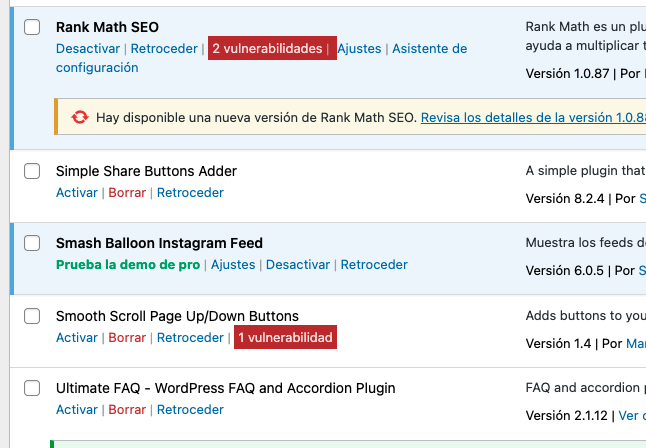
Task: Click the Versión 8.2.4 text
Action: click(564, 199)
